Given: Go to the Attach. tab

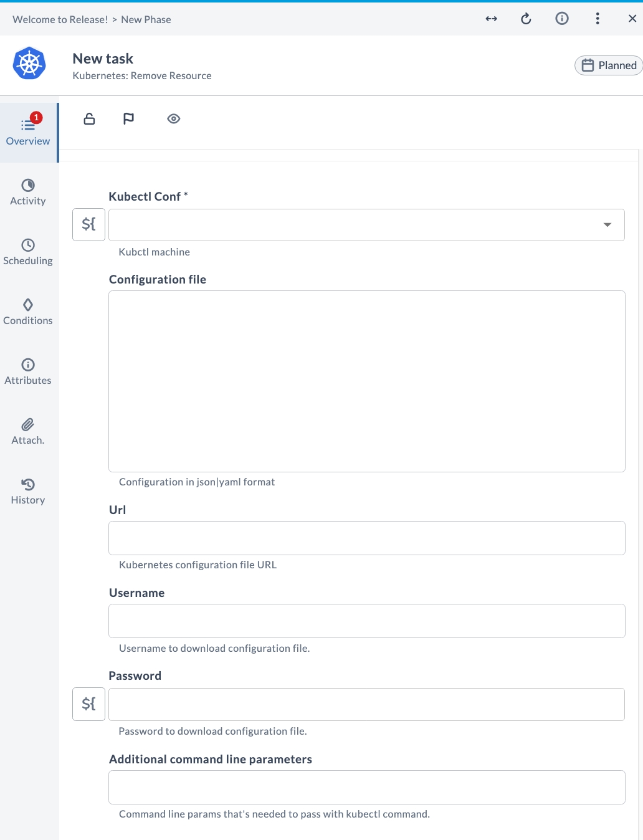Looking at the screenshot, I should click(28, 431).
